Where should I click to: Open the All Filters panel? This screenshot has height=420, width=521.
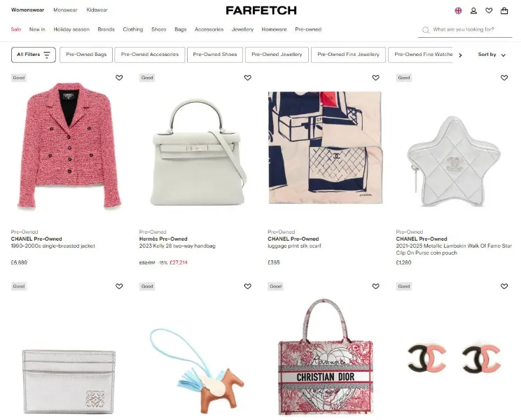tap(34, 55)
